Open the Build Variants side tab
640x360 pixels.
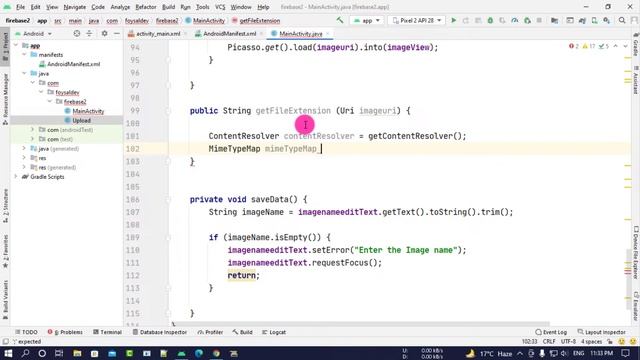click(x=5, y=299)
